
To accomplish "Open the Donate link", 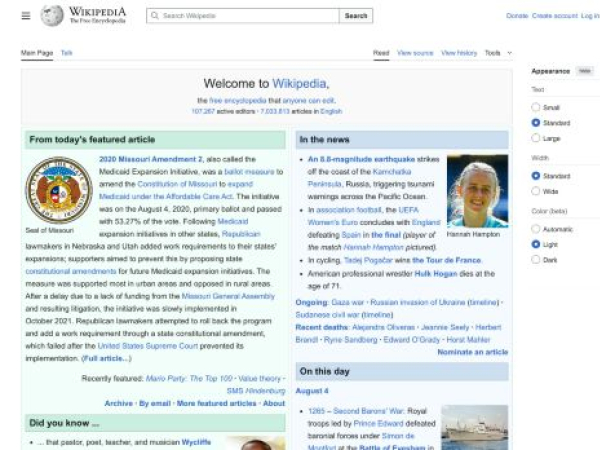I will 517,16.
